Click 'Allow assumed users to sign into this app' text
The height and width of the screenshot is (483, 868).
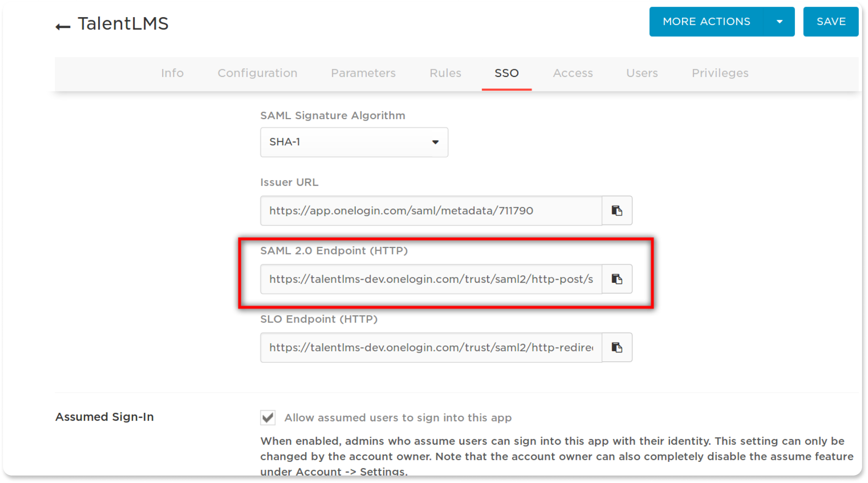[398, 418]
